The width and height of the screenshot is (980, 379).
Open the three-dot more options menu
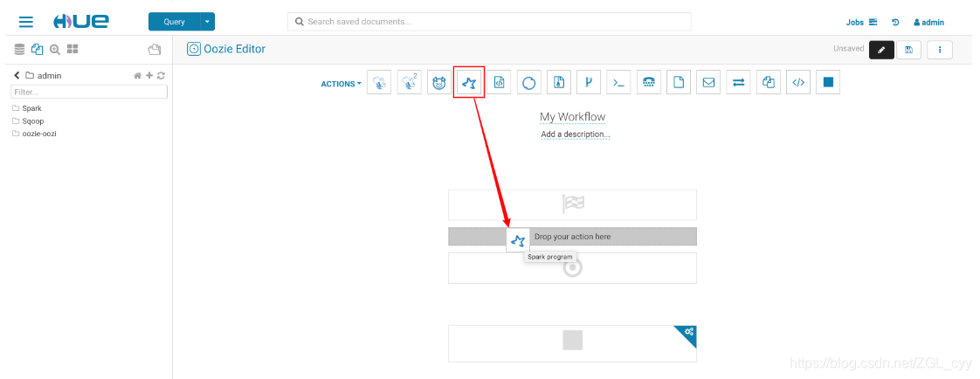(x=940, y=50)
